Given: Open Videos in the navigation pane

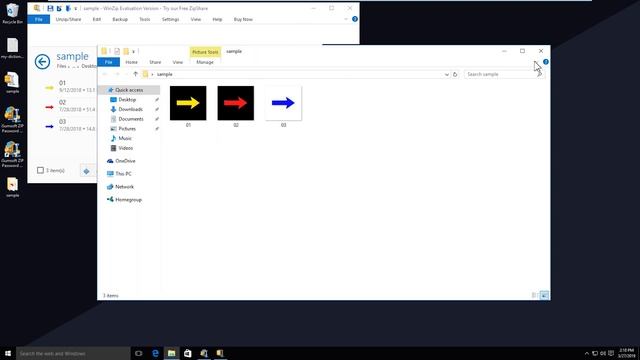Looking at the screenshot, I should 126,148.
